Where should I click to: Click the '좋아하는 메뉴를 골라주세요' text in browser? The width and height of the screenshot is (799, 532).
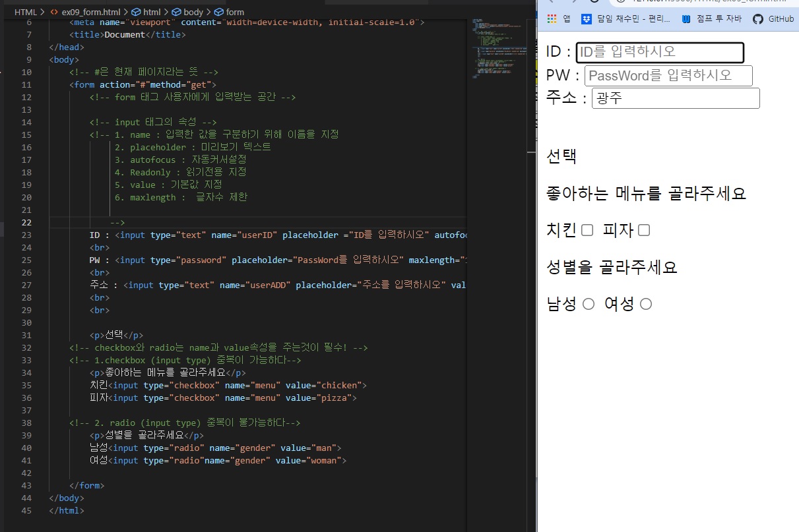646,193
